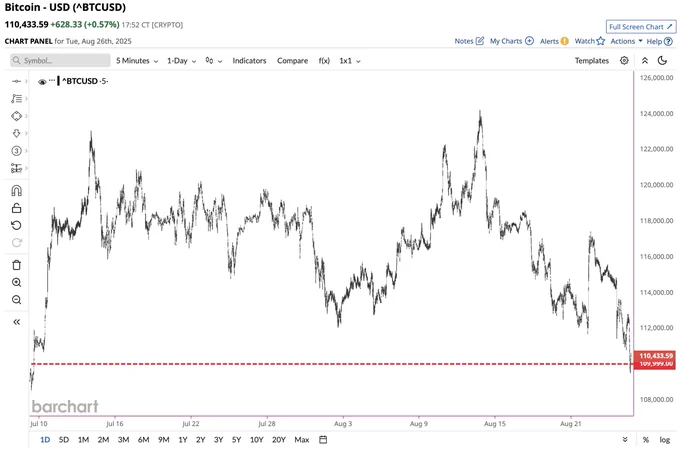Expand the shapes tool submenu arrow
680x450 pixels.
(26, 116)
